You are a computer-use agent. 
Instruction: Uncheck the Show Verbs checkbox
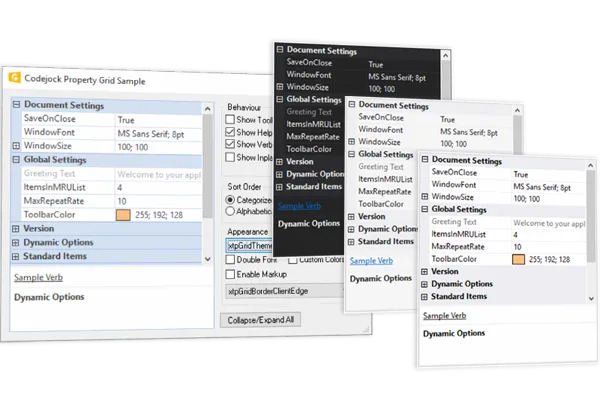coord(230,144)
